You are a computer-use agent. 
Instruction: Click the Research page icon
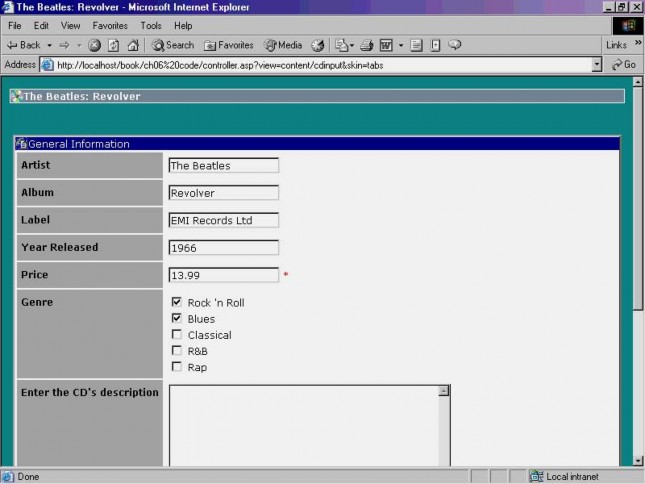click(435, 45)
